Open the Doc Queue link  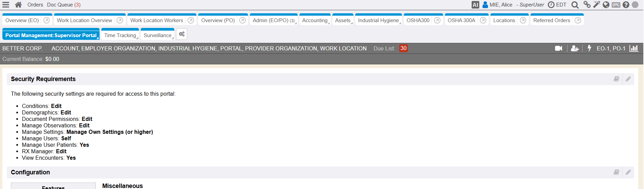pos(64,5)
